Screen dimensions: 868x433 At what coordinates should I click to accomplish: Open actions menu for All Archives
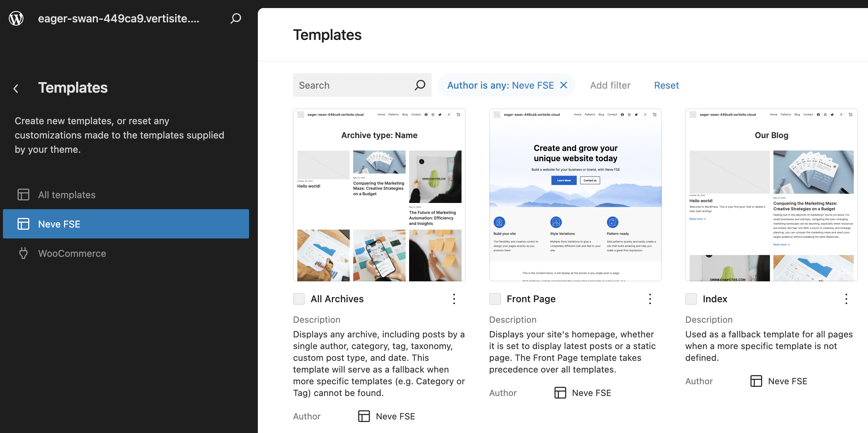pyautogui.click(x=454, y=299)
